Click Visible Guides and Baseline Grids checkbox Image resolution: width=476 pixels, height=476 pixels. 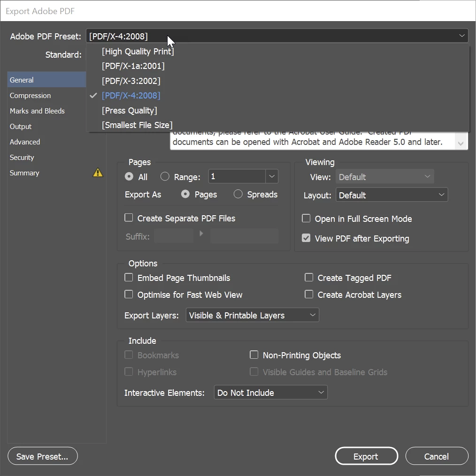point(254,371)
